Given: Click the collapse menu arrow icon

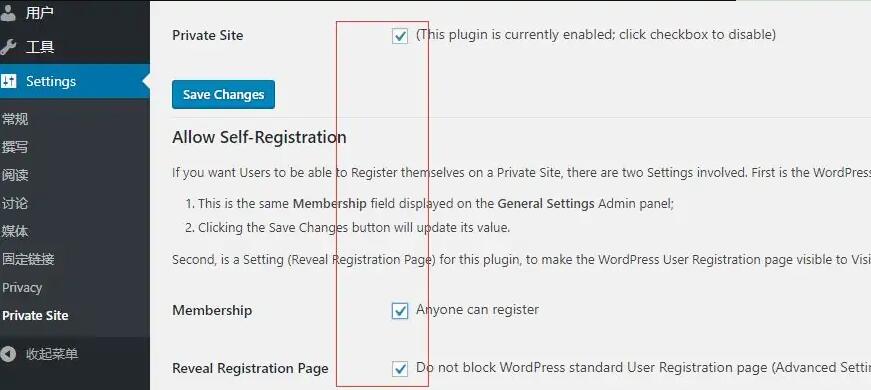Looking at the screenshot, I should [x=8, y=354].
